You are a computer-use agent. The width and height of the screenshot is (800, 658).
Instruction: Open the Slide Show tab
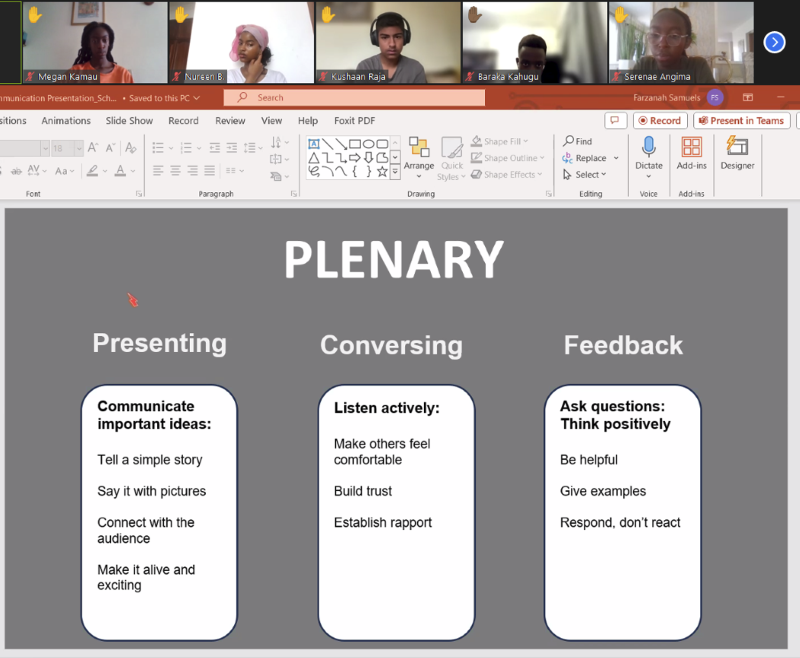coord(129,121)
